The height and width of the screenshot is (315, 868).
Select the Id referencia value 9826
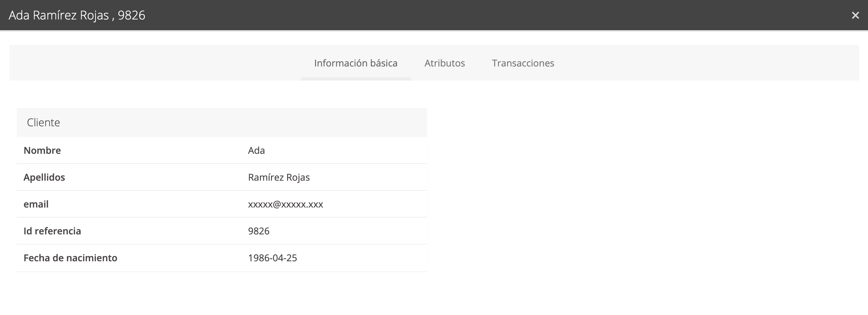(259, 231)
